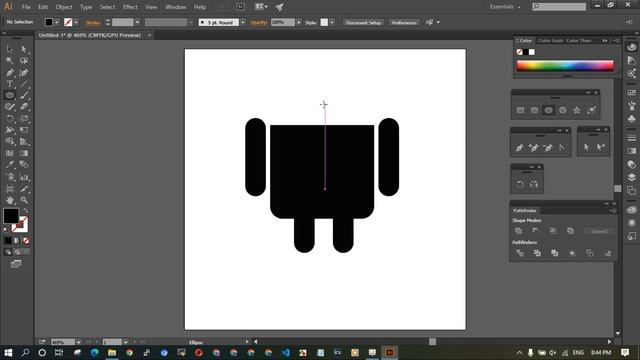640x360 pixels.
Task: Switch to Color Guide tab
Action: point(551,40)
